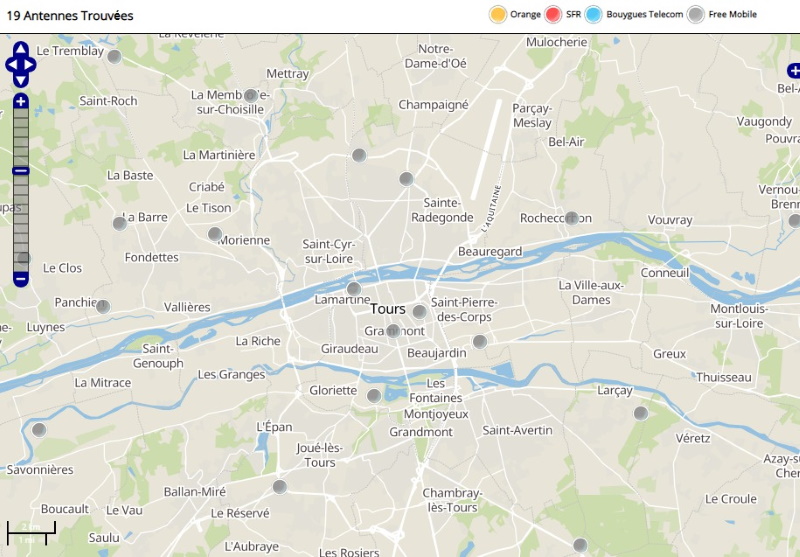This screenshot has height=557, width=800.
Task: Toggle the blue Bouygues Telecom circle
Action: (594, 14)
